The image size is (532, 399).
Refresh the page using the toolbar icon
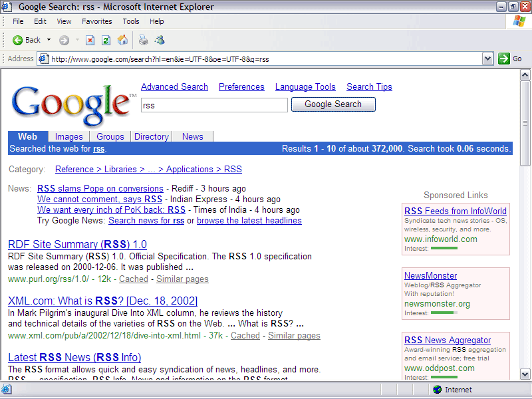coord(106,41)
